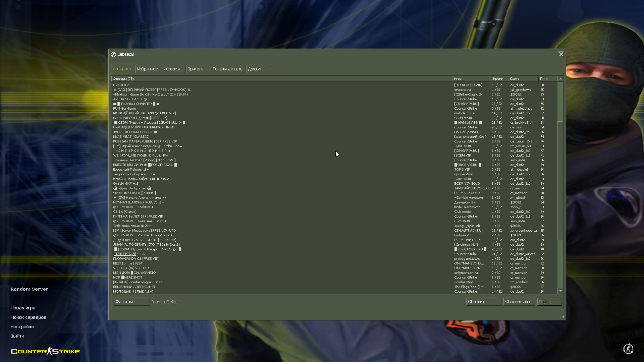Click the Обновить button
The width and height of the screenshot is (644, 362).
(x=483, y=302)
